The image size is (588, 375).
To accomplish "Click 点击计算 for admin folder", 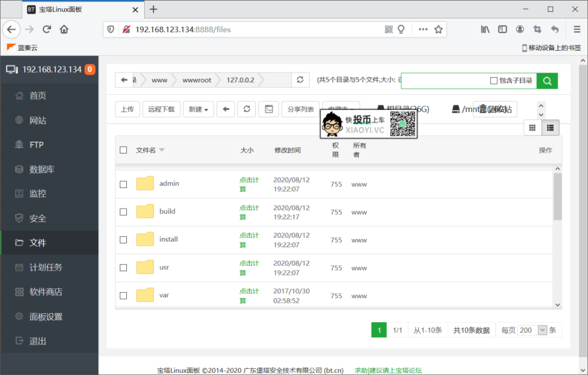I will 249,184.
